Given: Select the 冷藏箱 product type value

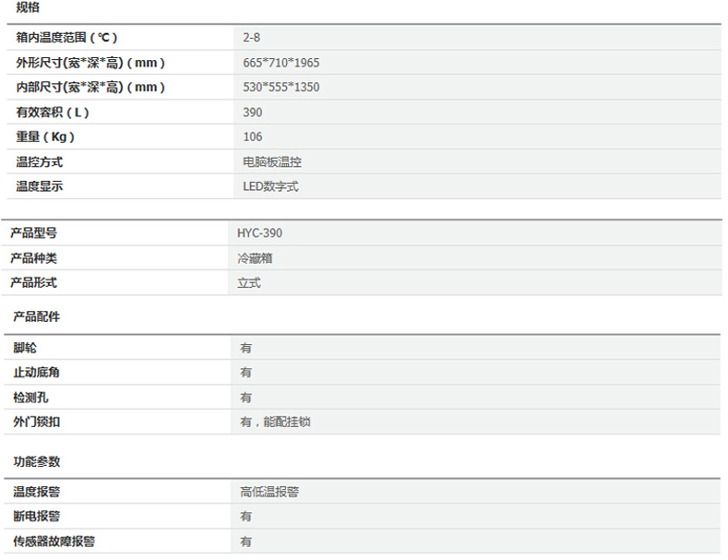Looking at the screenshot, I should coord(255,258).
